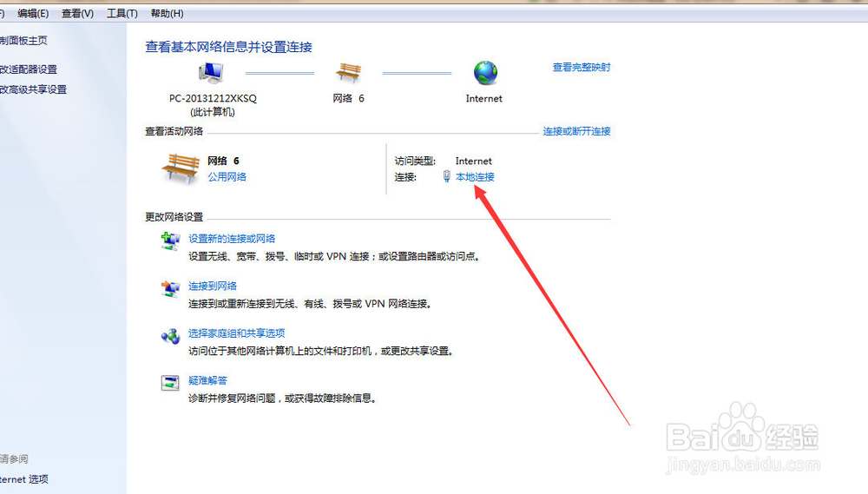This screenshot has height=494, width=868.
Task: Open 本地连接 connection link
Action: (x=475, y=176)
